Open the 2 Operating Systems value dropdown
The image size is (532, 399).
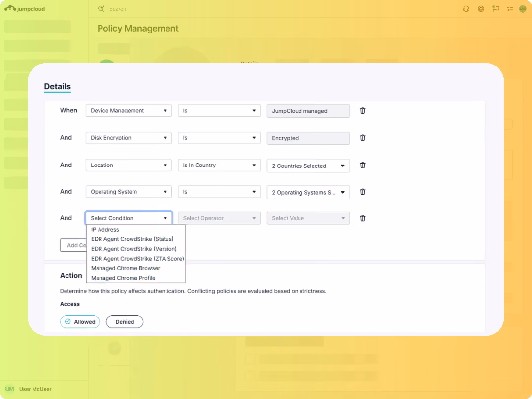(308, 192)
